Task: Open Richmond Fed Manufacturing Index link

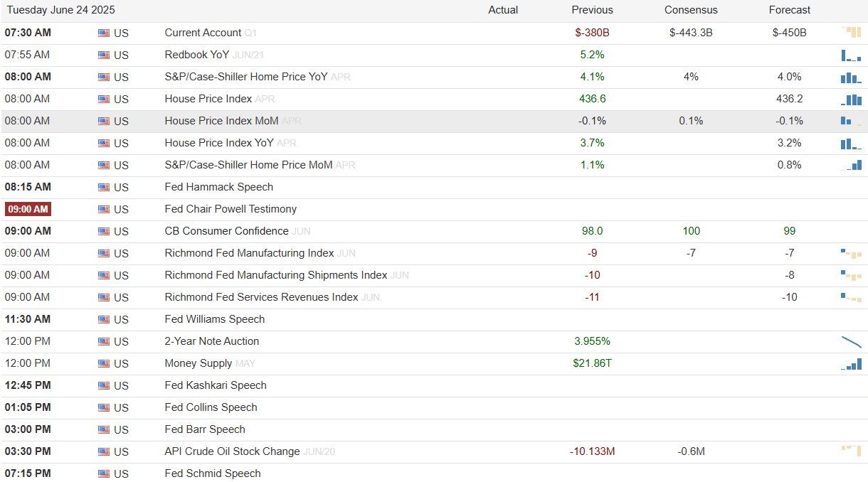Action: [x=249, y=253]
